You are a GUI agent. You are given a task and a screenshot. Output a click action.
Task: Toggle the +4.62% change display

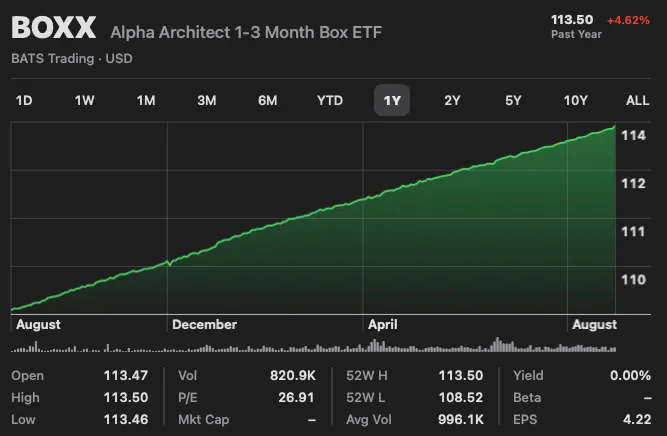629,19
